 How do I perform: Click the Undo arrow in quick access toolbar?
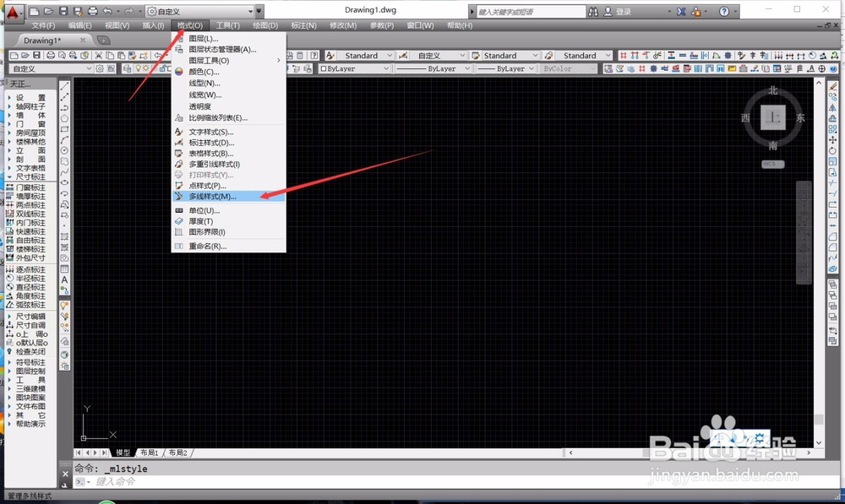point(107,11)
